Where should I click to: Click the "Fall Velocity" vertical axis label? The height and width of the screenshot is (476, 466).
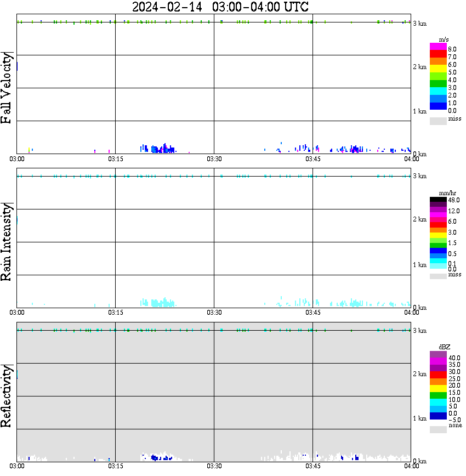pyautogui.click(x=6, y=88)
